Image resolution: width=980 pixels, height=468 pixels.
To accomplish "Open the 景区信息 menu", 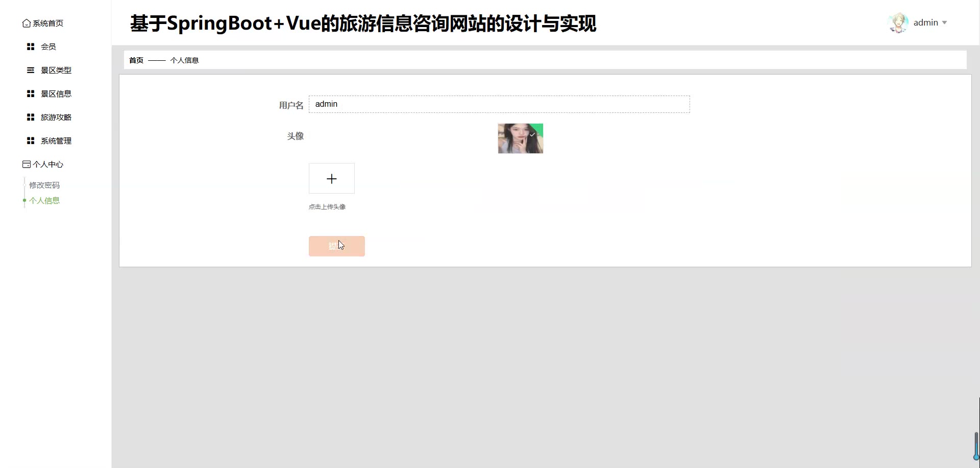I will pyautogui.click(x=56, y=93).
